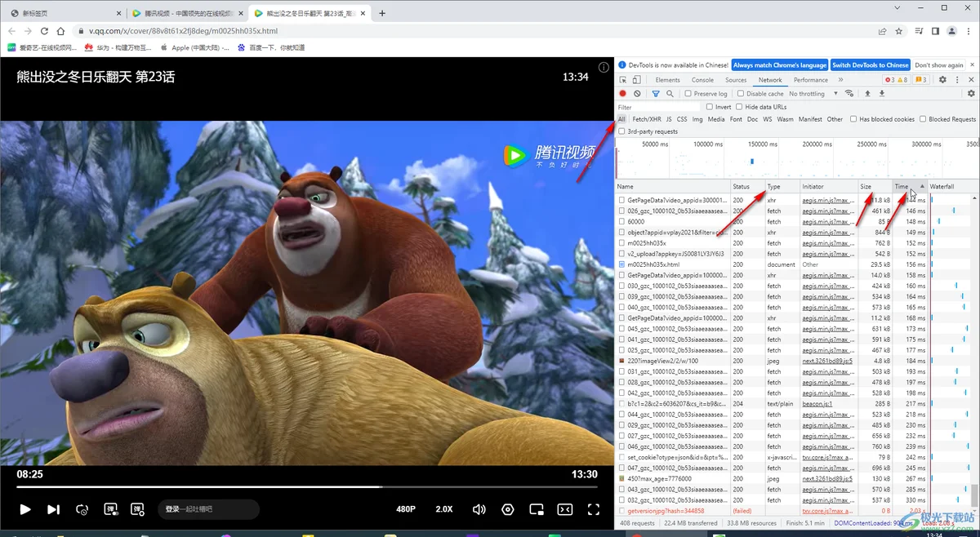980x537 pixels.
Task: Click the video progress bar
Action: [x=309, y=487]
